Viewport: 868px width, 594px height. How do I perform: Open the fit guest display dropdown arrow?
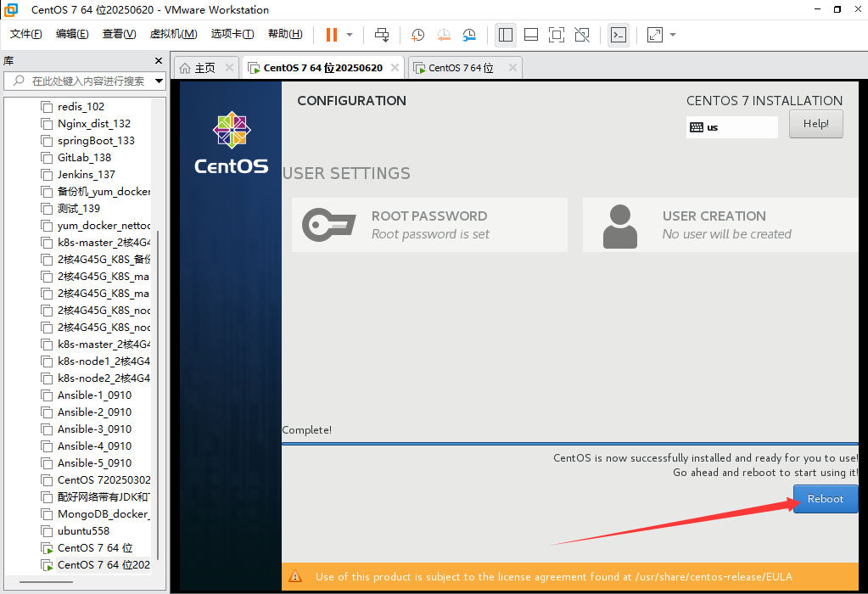click(672, 35)
